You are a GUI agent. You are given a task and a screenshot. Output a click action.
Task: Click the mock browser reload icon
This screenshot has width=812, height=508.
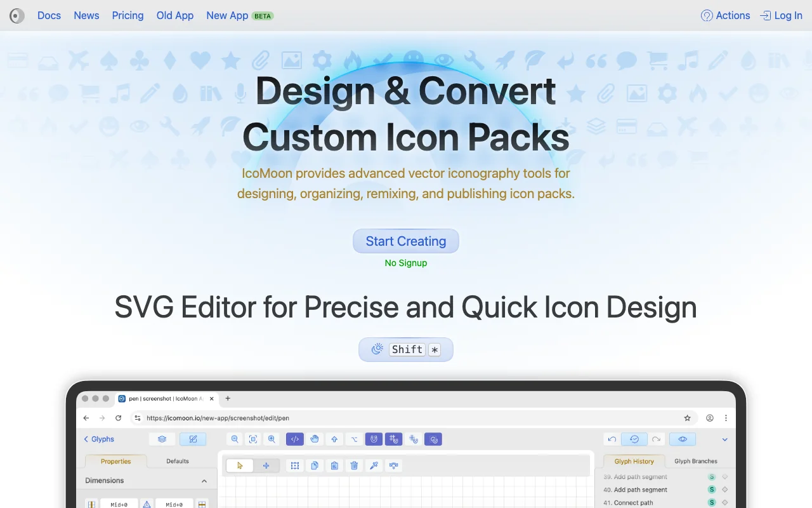click(x=118, y=418)
